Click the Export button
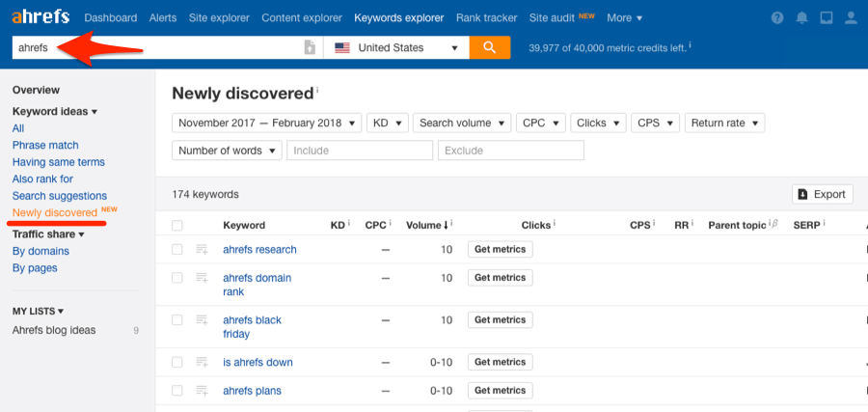 click(x=823, y=194)
